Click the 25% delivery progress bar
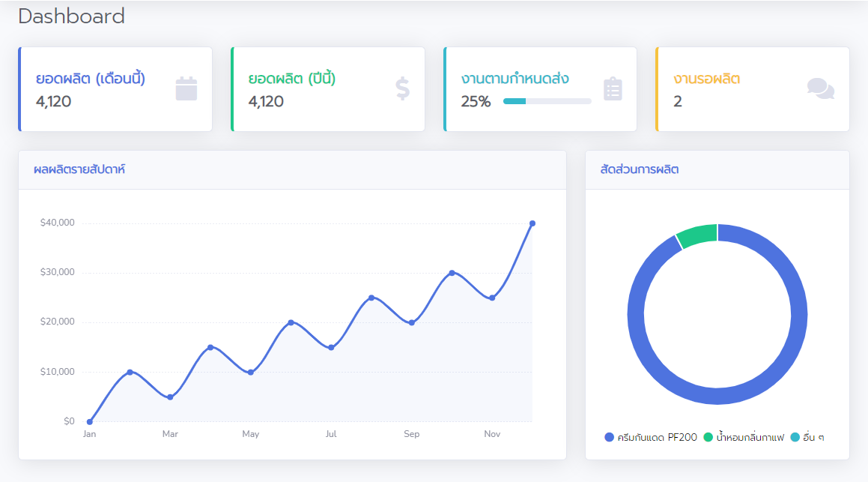 547,101
